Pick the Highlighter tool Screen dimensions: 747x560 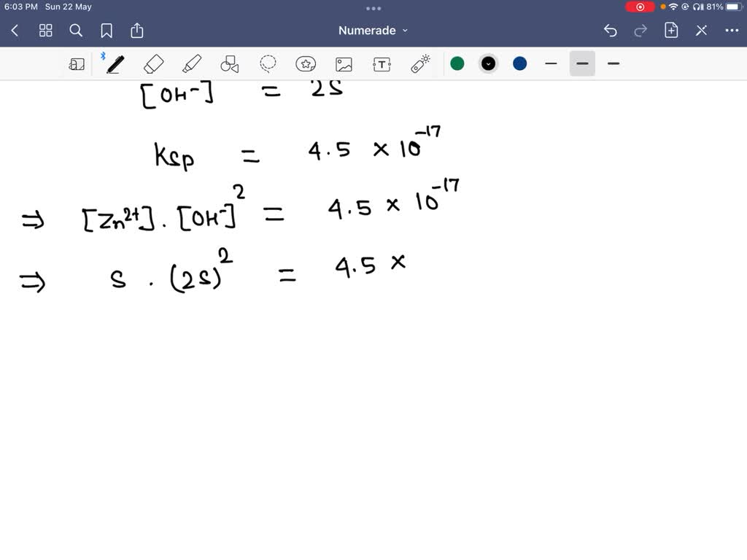[191, 63]
